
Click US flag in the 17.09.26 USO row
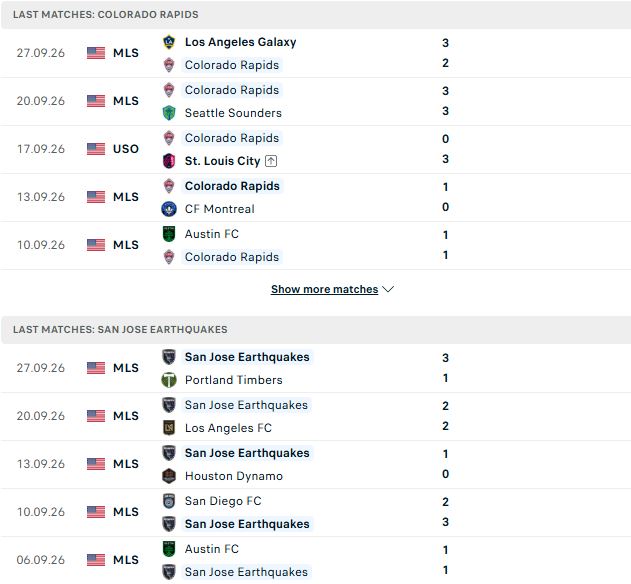96,149
